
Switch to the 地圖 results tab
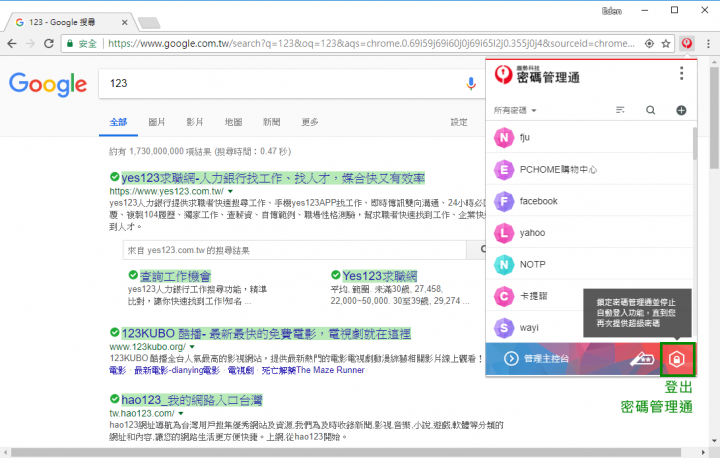point(233,122)
